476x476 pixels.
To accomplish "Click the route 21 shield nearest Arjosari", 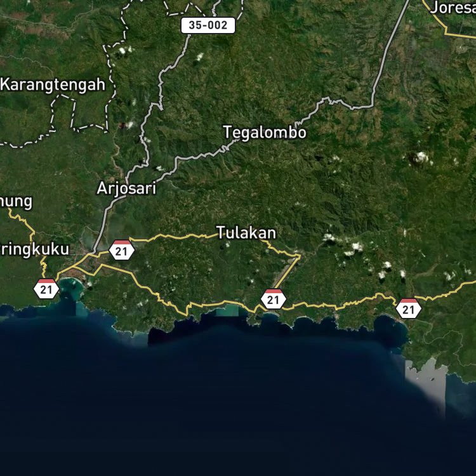I will [x=121, y=250].
